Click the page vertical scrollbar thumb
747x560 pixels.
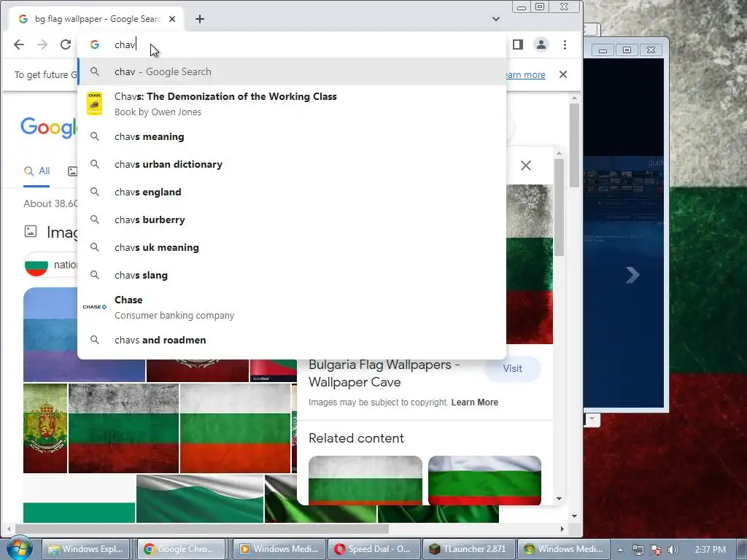coord(575,145)
